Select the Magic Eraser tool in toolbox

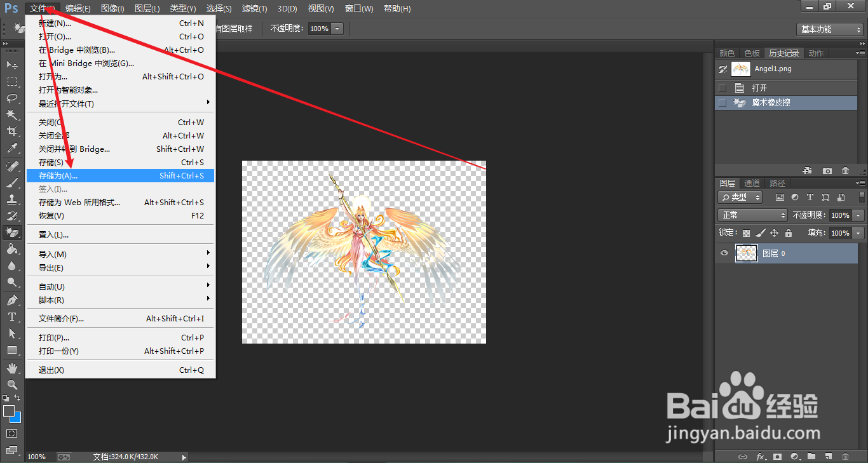tap(12, 232)
